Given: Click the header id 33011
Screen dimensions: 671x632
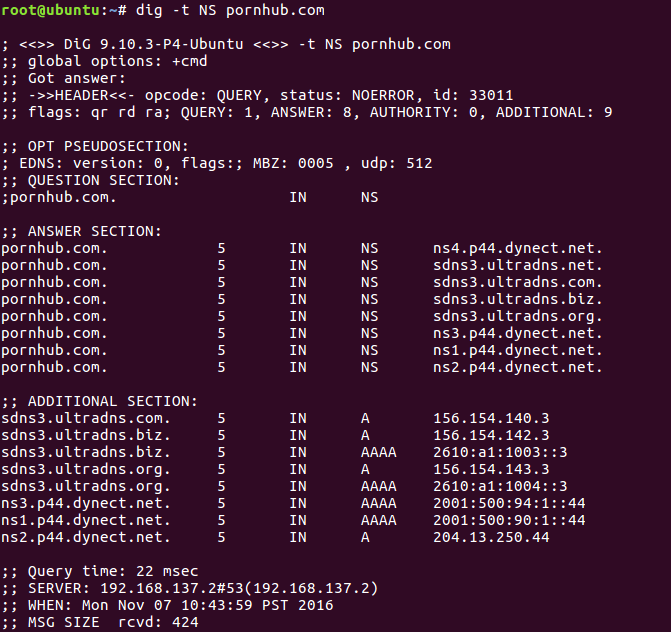Looking at the screenshot, I should 473,95.
